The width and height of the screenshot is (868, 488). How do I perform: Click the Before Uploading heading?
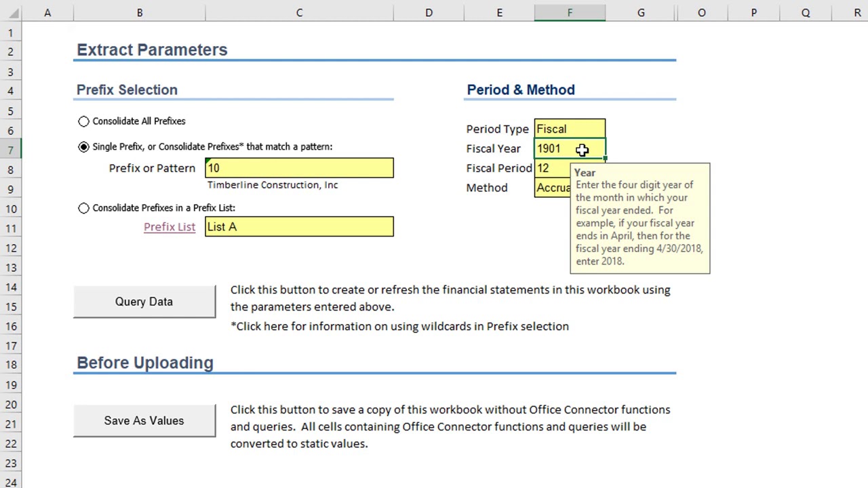[x=145, y=363]
